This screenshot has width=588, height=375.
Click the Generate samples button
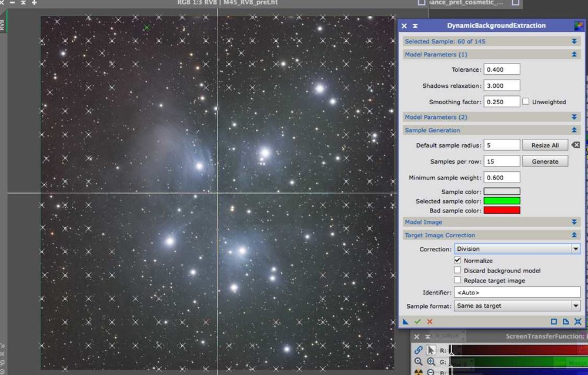point(545,161)
